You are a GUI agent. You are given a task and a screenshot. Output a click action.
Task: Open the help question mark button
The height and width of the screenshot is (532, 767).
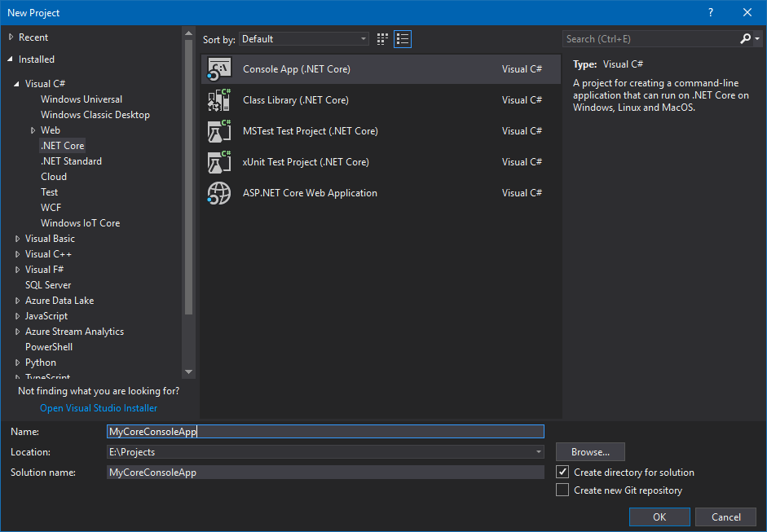coord(711,12)
